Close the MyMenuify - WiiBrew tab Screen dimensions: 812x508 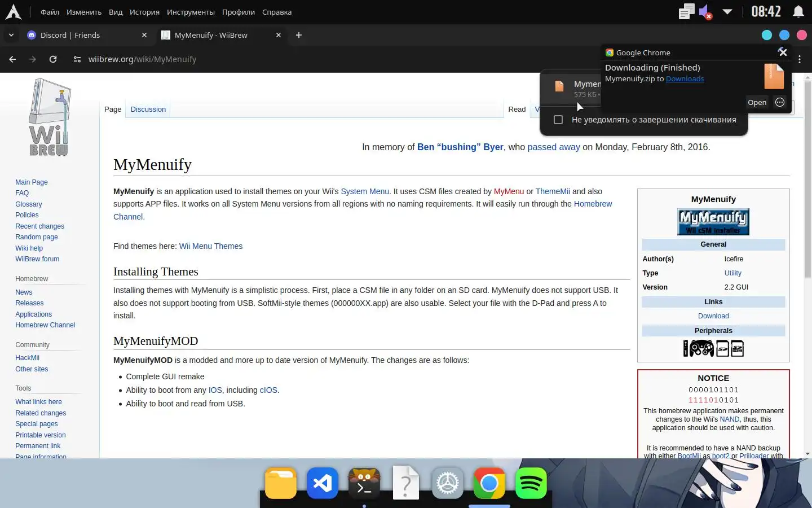(279, 35)
